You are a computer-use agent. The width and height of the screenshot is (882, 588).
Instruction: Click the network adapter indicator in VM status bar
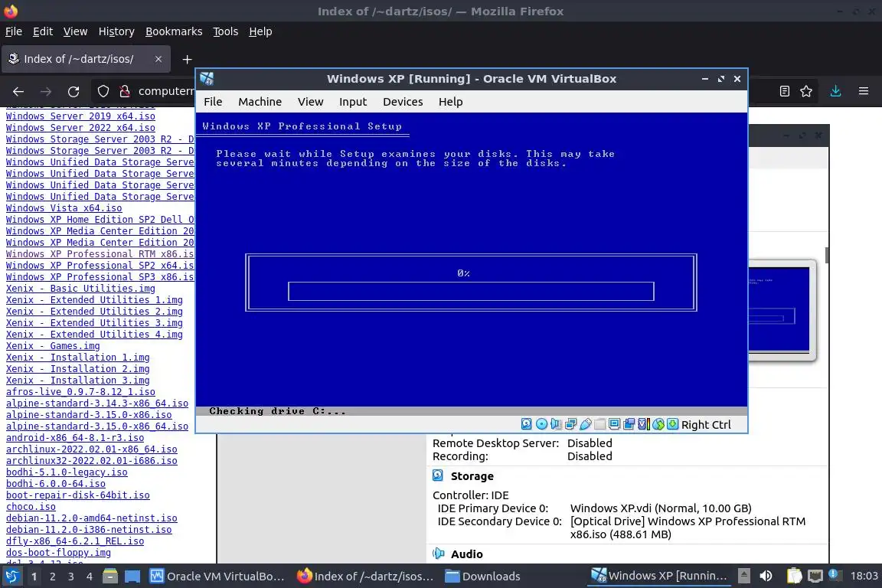(x=571, y=424)
